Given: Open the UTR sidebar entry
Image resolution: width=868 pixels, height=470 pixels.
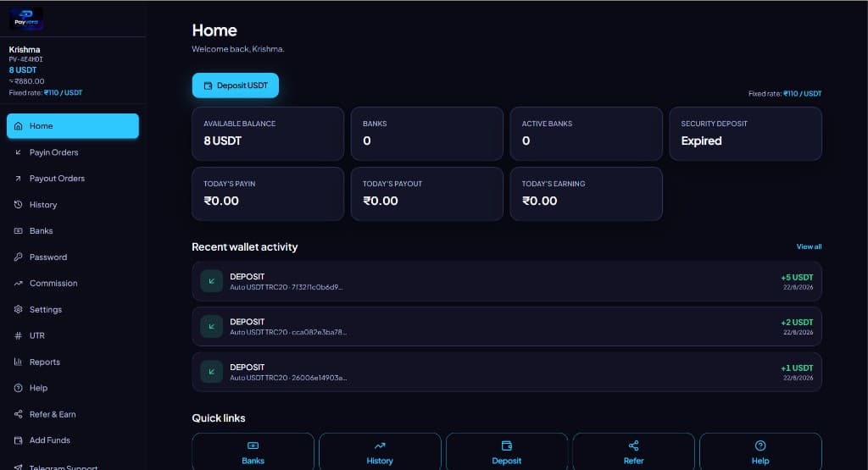Looking at the screenshot, I should (73, 335).
